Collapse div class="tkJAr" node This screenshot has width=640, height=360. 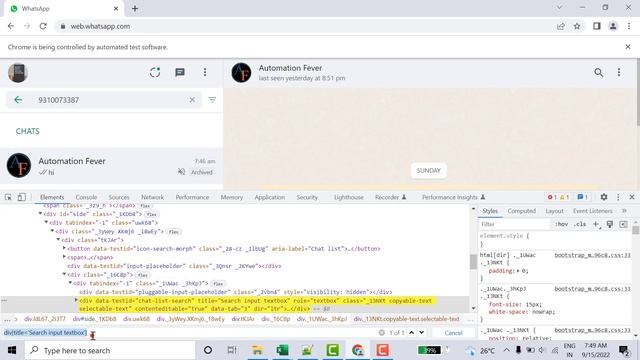(58, 240)
